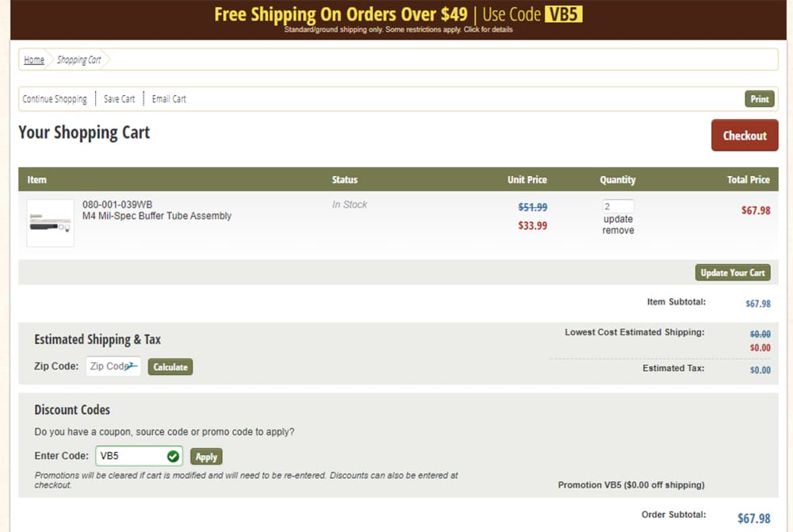Click Update Your Cart button
Screen dimensions: 793x532
click(732, 273)
